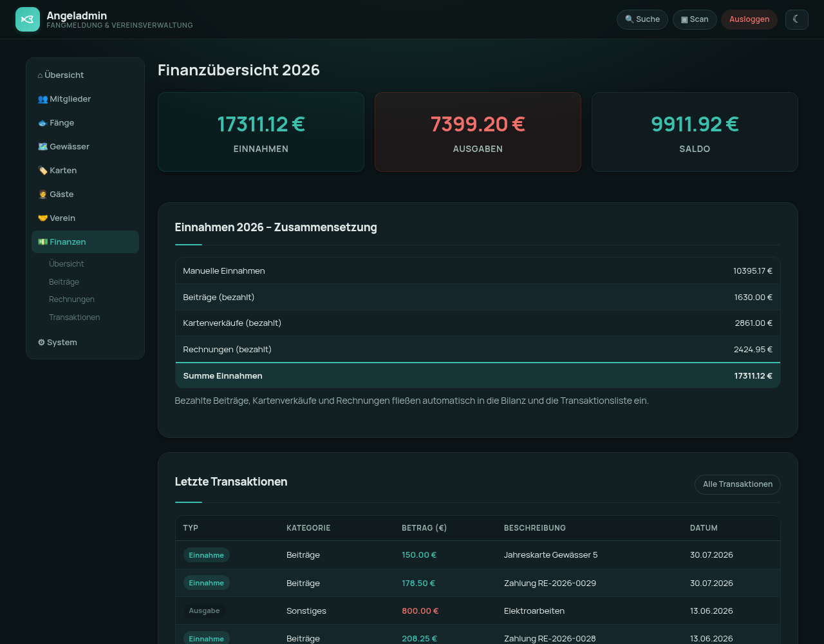Click the description Elektroarbeiten

534,611
